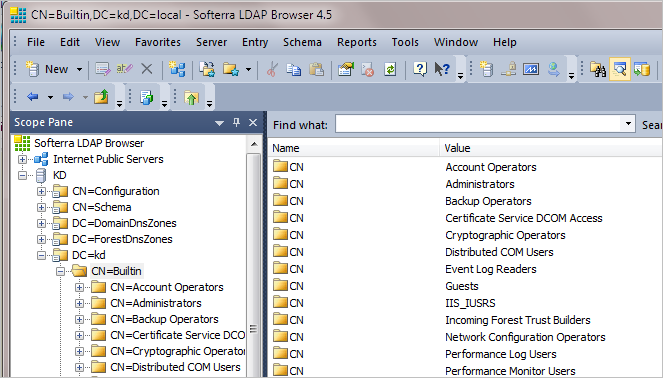Expand the CN=Schema node
Screen dimensions: 663x378
pos(41,207)
